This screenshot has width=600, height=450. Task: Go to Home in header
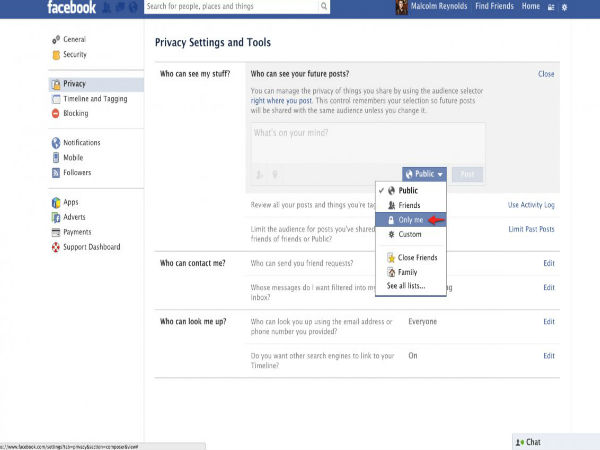[x=531, y=6]
